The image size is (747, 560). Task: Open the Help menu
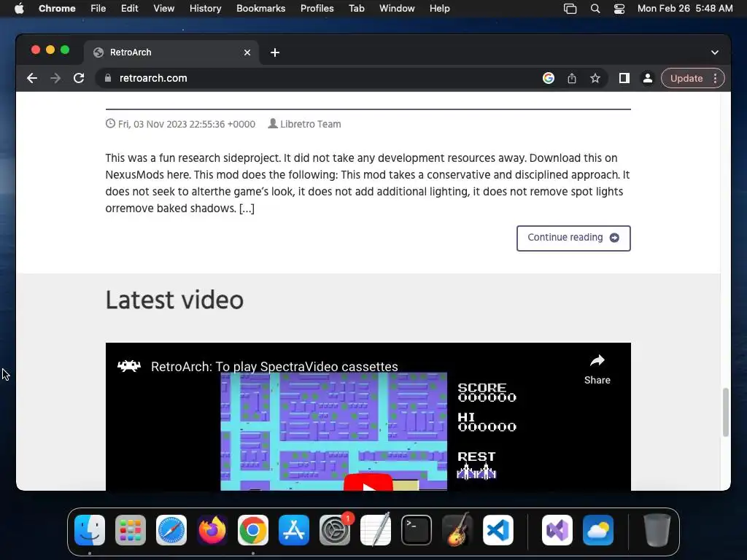pyautogui.click(x=439, y=9)
